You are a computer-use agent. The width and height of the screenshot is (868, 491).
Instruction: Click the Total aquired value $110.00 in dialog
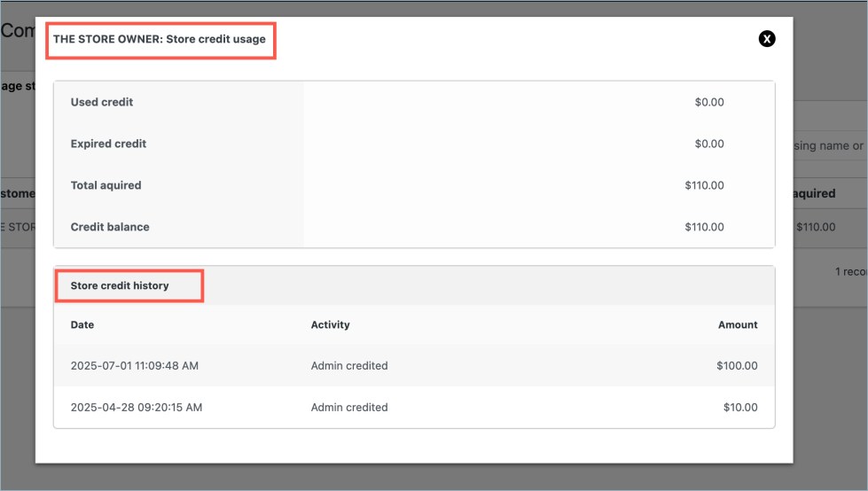pos(704,185)
